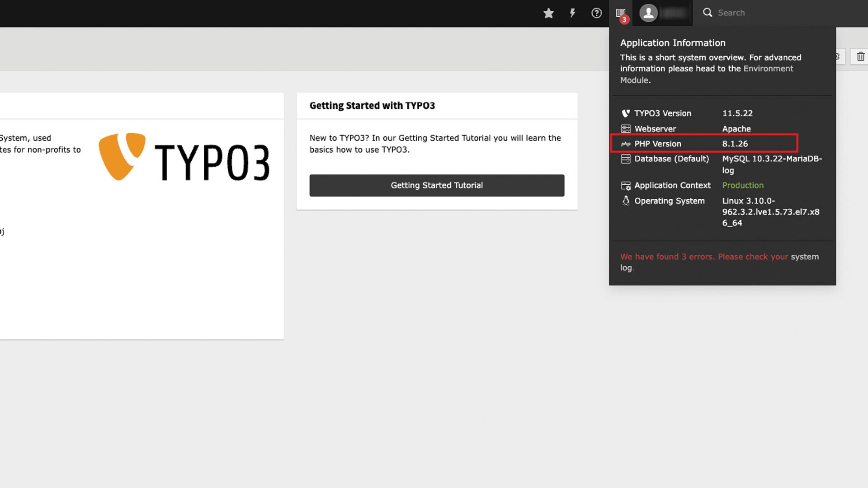
Task: Click the Getting Started Tutorial button
Action: (x=437, y=185)
